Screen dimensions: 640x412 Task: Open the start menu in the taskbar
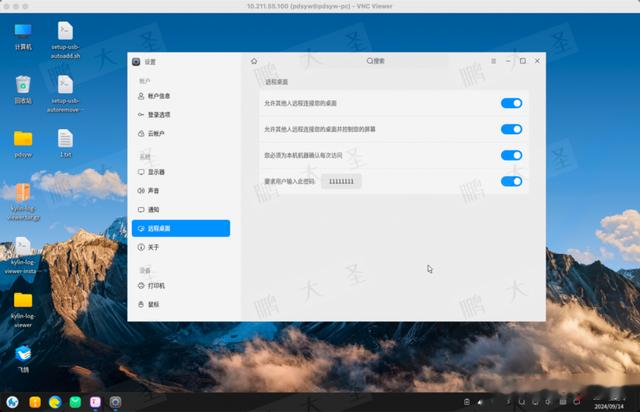click(x=12, y=402)
